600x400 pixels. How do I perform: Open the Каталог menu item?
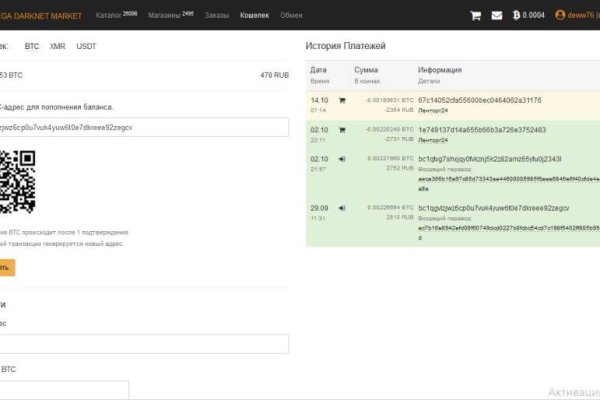[x=115, y=16]
